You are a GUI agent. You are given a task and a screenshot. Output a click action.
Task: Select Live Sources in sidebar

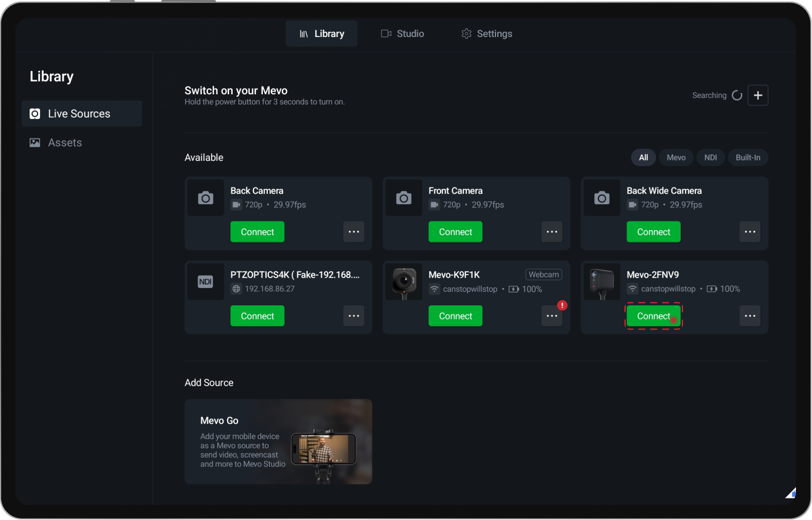(x=81, y=113)
